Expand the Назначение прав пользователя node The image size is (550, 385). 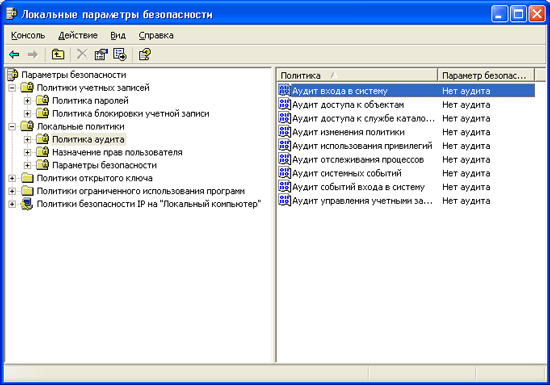tap(27, 153)
